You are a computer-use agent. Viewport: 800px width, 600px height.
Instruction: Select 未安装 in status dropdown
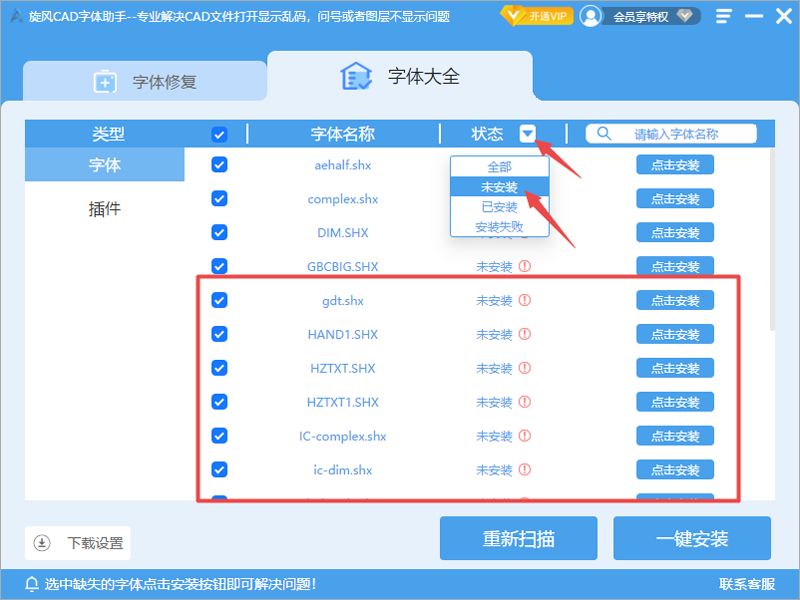(499, 187)
